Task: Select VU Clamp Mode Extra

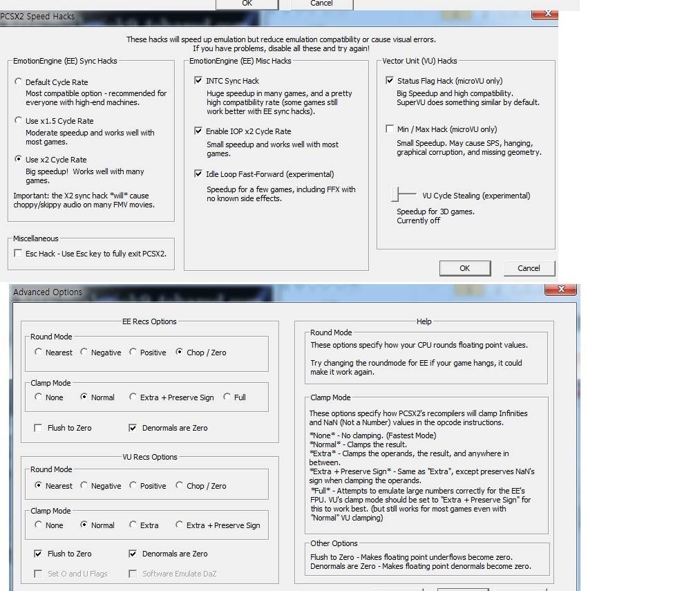Action: coord(133,525)
